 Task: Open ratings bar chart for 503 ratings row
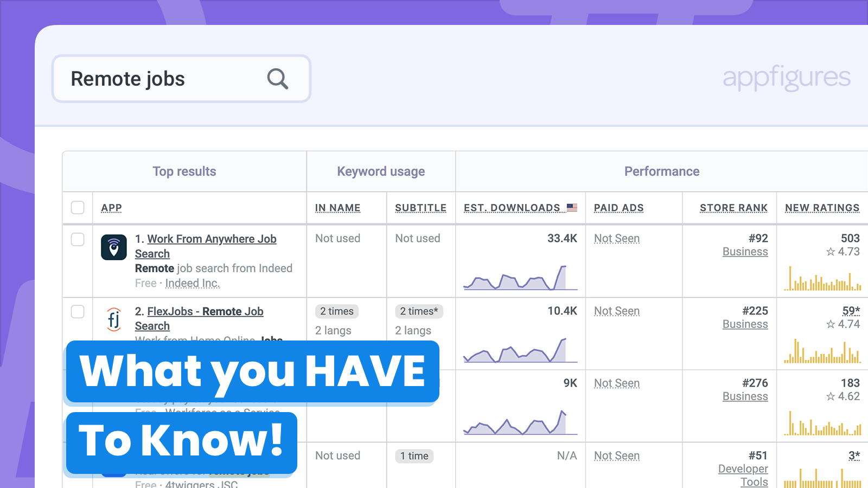(822, 278)
